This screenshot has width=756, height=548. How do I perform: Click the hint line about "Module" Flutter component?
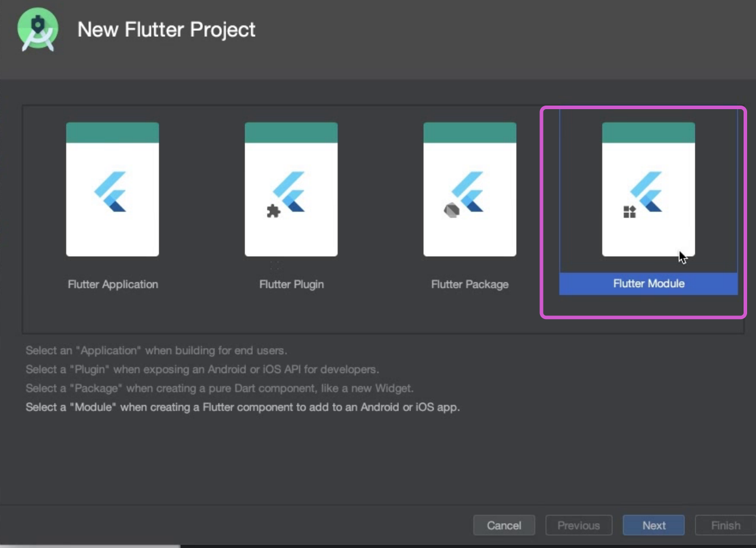tap(243, 407)
